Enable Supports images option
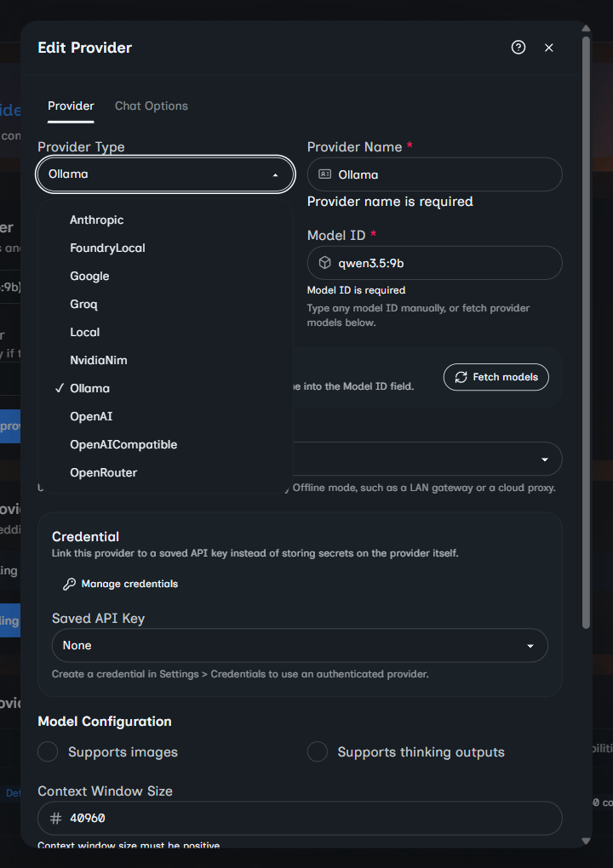Screen dimensions: 613x868 click(x=48, y=751)
